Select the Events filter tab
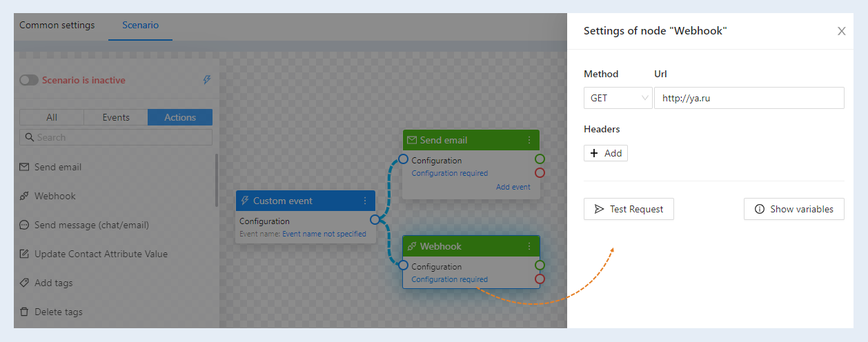 tap(116, 117)
